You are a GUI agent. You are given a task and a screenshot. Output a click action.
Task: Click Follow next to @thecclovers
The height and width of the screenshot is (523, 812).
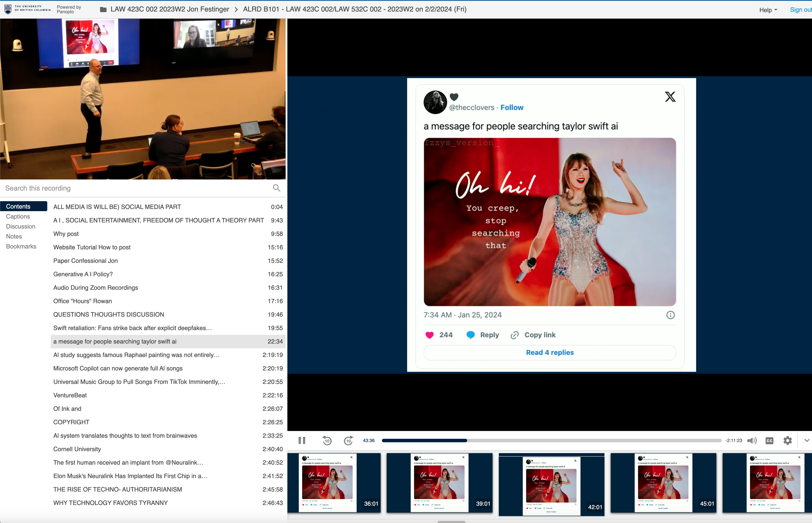click(x=512, y=107)
